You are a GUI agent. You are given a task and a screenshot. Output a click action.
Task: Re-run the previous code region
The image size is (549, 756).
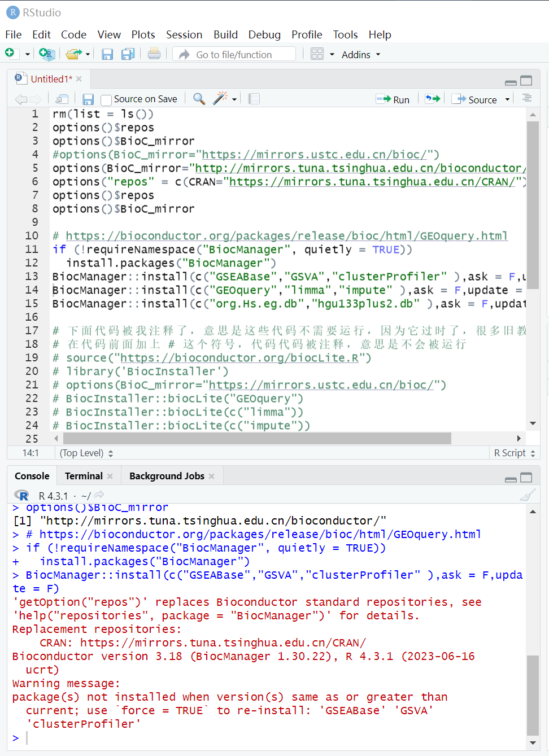click(433, 99)
